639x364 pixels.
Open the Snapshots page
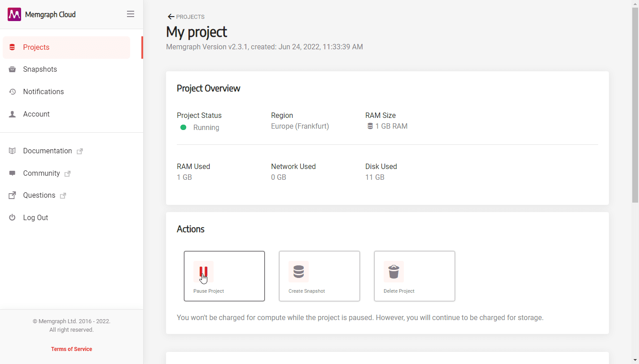40,69
